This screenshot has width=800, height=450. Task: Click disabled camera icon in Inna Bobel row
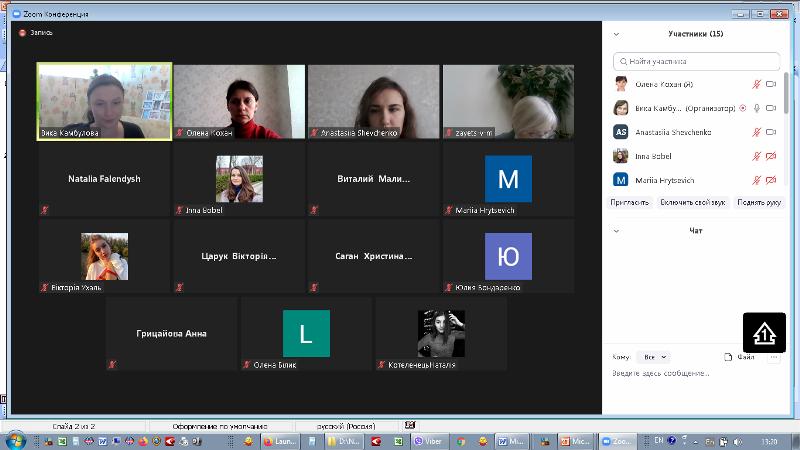771,156
